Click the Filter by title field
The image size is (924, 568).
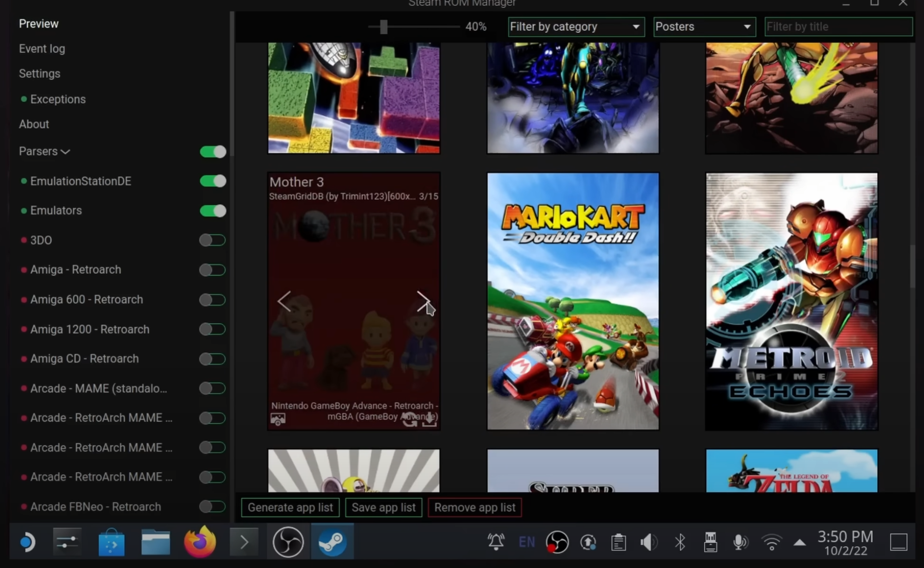coord(838,27)
